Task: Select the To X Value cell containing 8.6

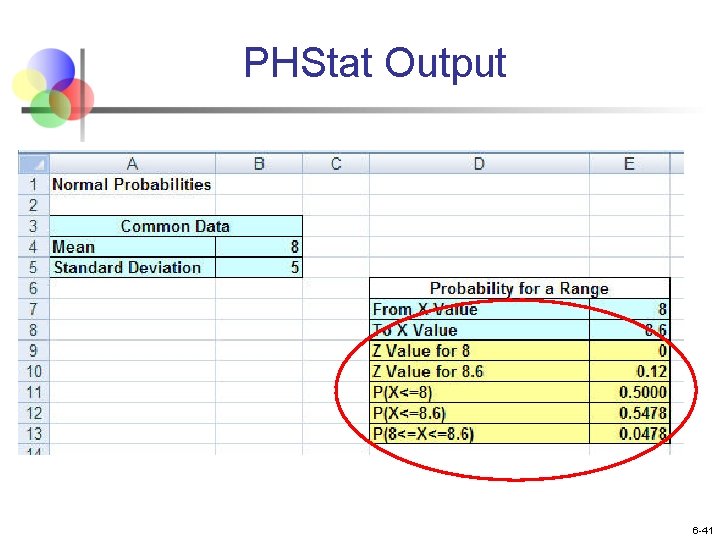Action: (x=630, y=330)
